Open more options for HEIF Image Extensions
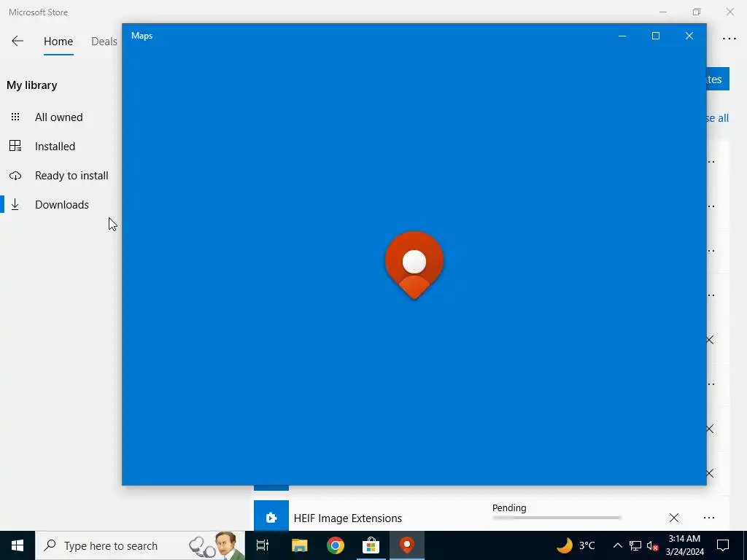 pyautogui.click(x=709, y=518)
